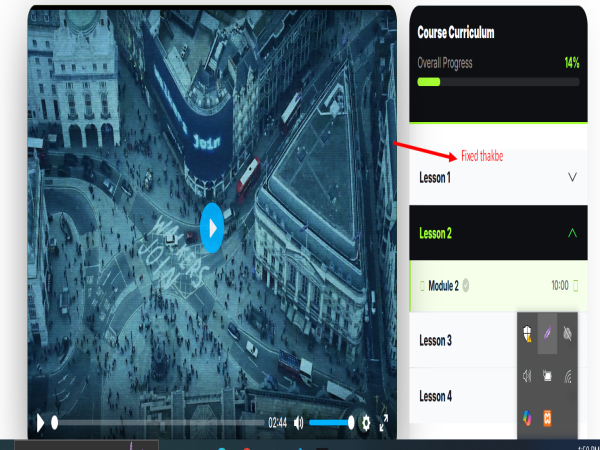
Task: Open the speaker volume tray icon
Action: point(527,376)
